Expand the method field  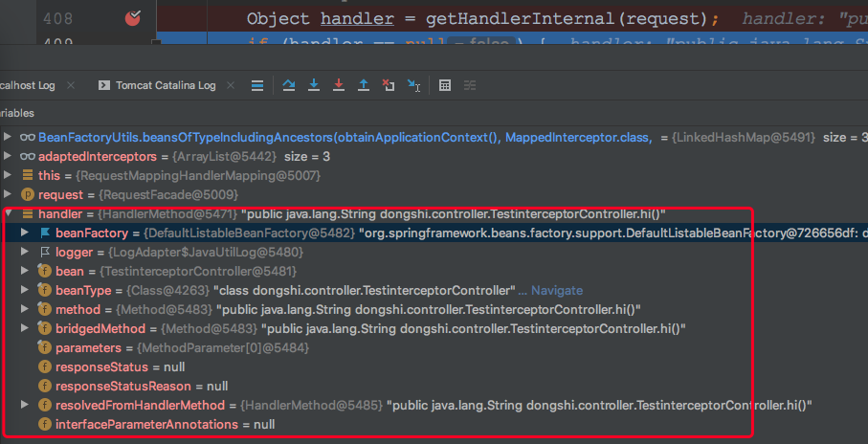click(x=24, y=309)
